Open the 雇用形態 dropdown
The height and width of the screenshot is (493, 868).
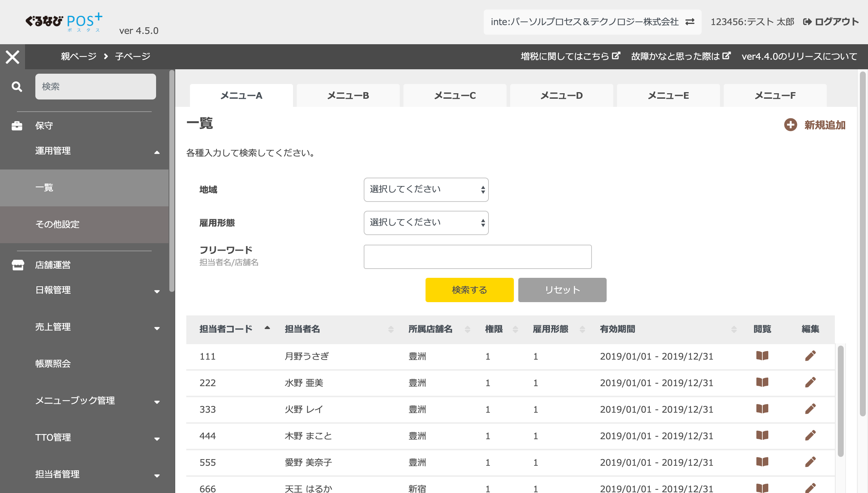pyautogui.click(x=426, y=223)
